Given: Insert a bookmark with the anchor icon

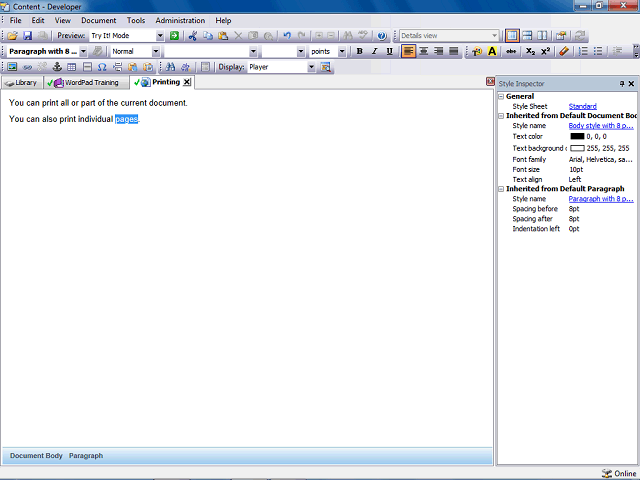Looking at the screenshot, I should (x=57, y=67).
